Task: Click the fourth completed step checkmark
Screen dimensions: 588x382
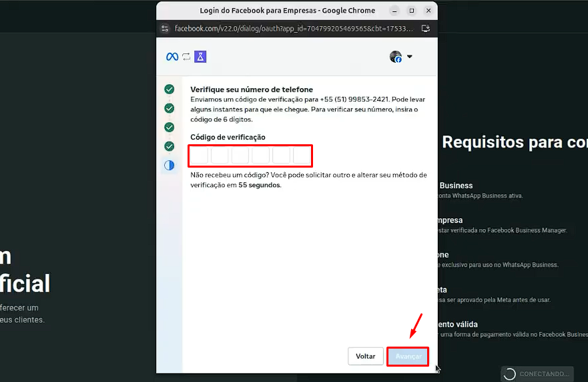Action: tap(170, 146)
